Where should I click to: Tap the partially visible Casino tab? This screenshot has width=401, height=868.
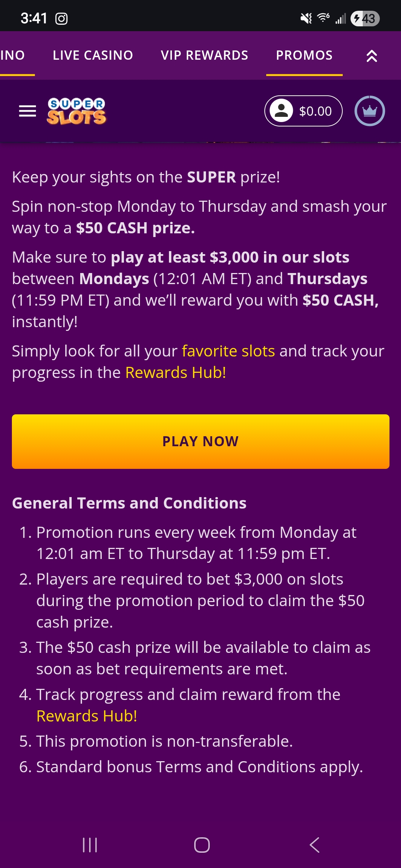[13, 55]
